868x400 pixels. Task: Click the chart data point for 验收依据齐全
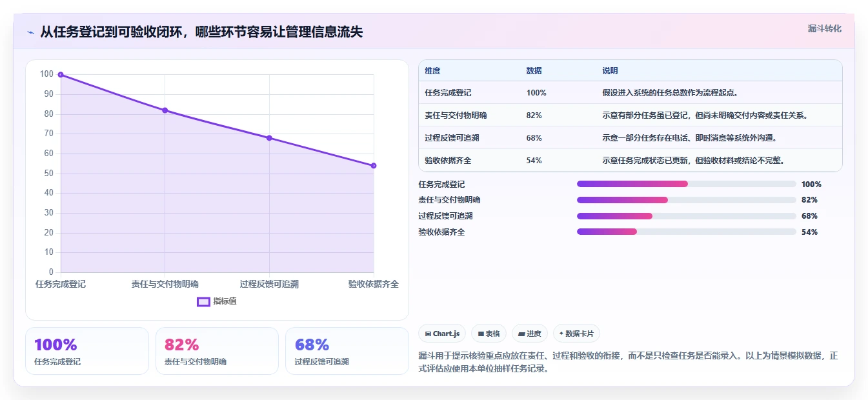click(374, 166)
